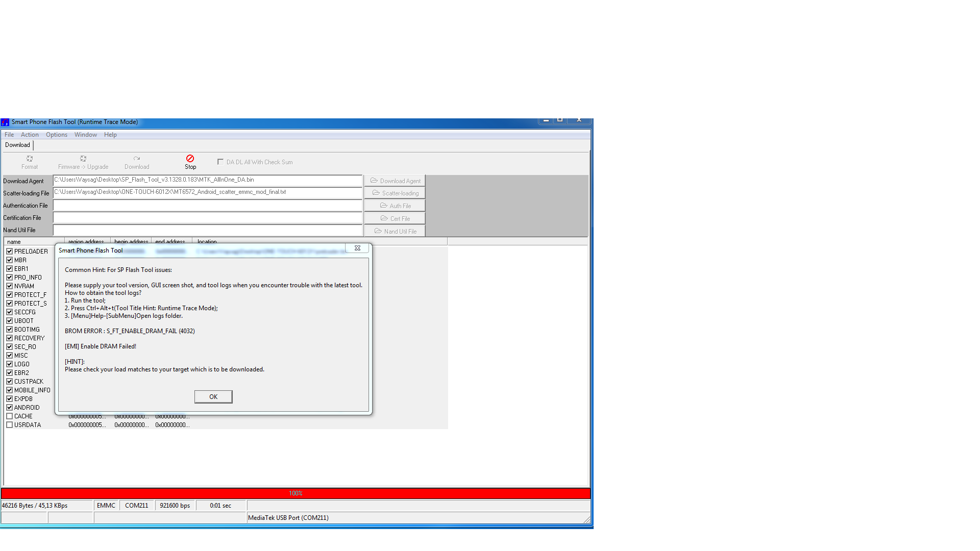Click the Download arrow toolbar icon
The height and width of the screenshot is (551, 980).
137,159
